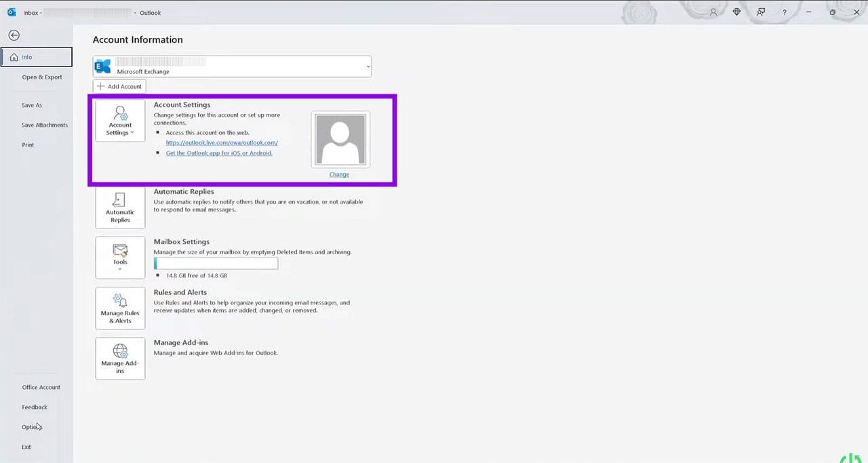Open the Office Account page
The height and width of the screenshot is (463, 868).
[41, 387]
